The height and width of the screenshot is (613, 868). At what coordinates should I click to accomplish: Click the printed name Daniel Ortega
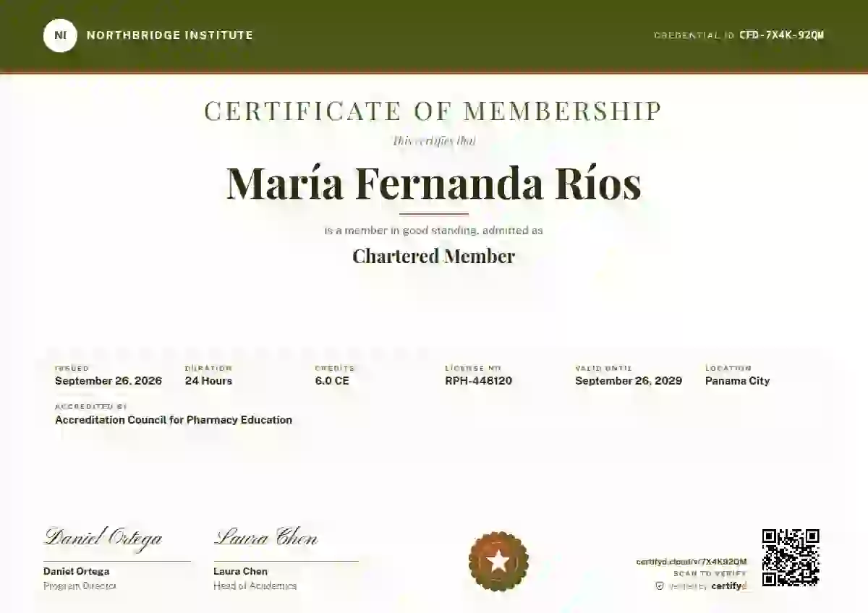point(77,571)
